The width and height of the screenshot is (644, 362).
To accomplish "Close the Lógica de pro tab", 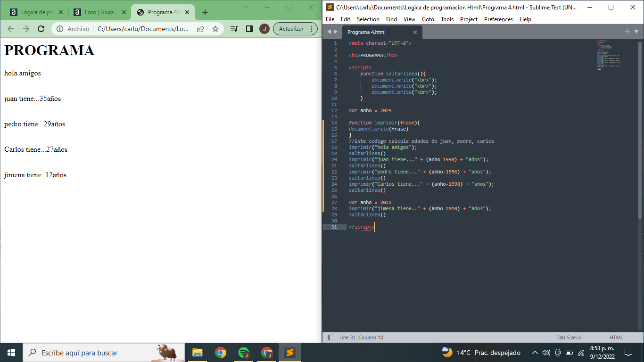I will [60, 12].
